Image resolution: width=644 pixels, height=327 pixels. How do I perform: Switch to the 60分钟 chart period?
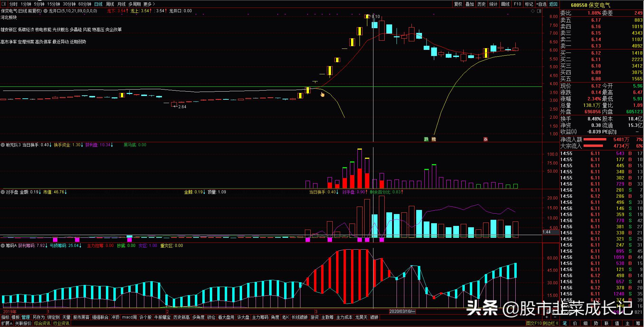85,4
